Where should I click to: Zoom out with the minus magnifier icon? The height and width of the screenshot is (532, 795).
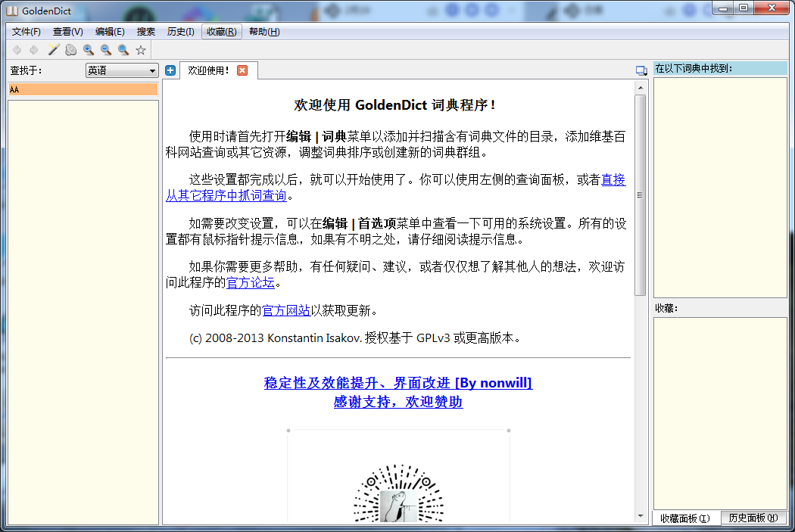click(x=106, y=50)
